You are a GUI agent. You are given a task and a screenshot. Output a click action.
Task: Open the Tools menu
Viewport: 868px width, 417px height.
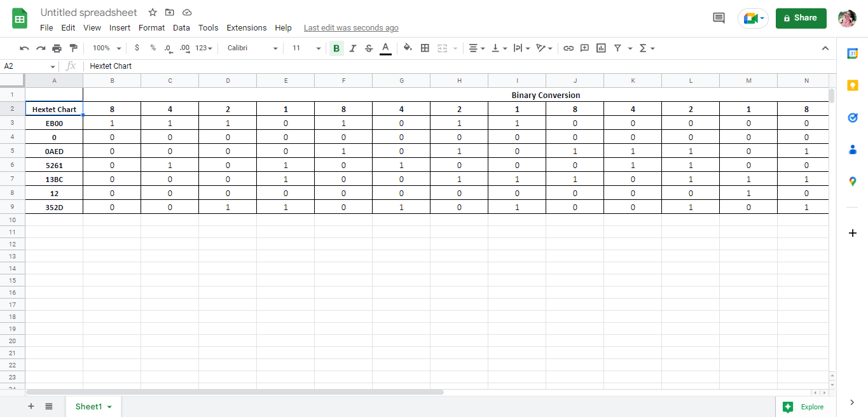208,28
